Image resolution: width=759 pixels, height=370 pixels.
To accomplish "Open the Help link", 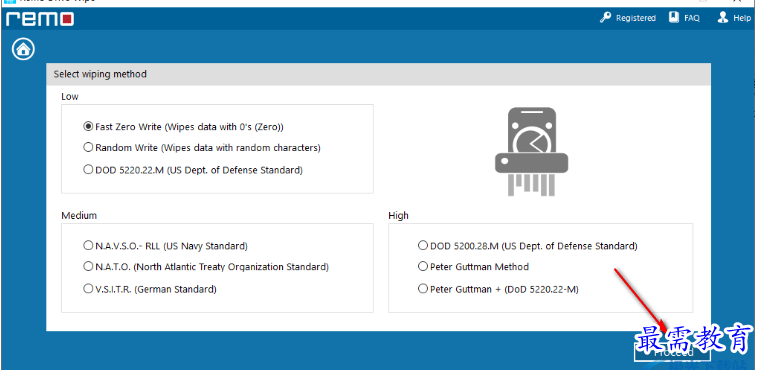I will tap(742, 18).
